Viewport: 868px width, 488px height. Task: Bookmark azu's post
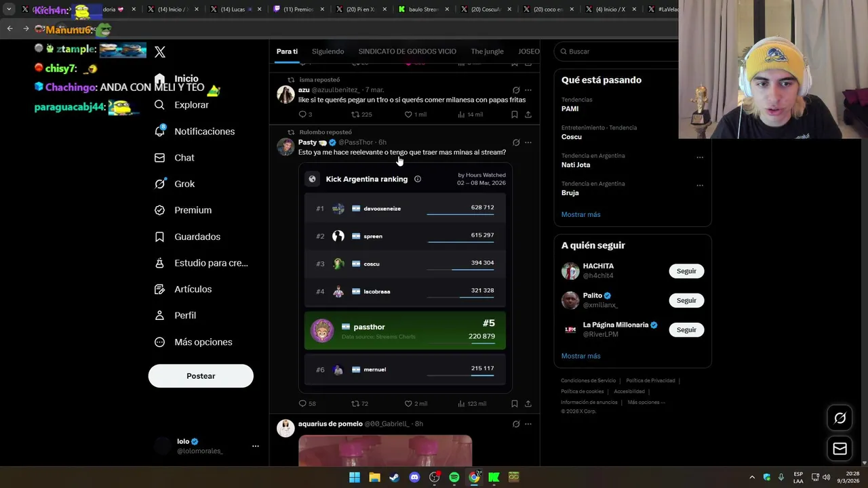515,115
